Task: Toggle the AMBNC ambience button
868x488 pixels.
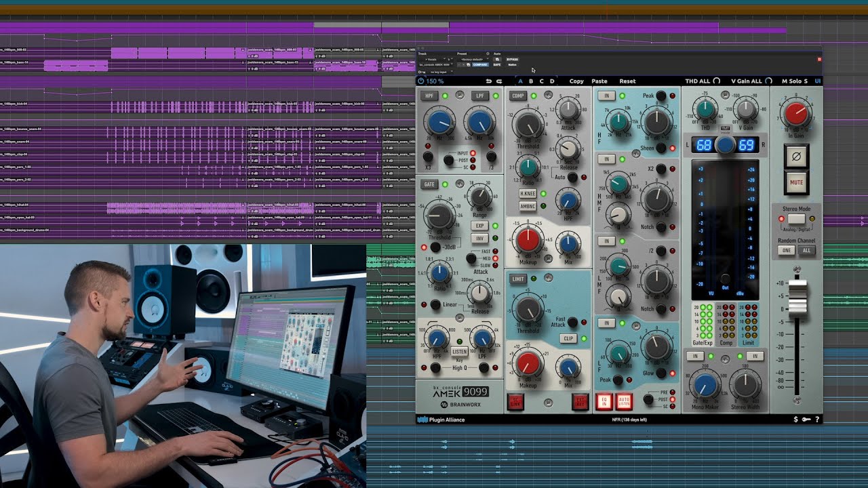Action: (528, 206)
